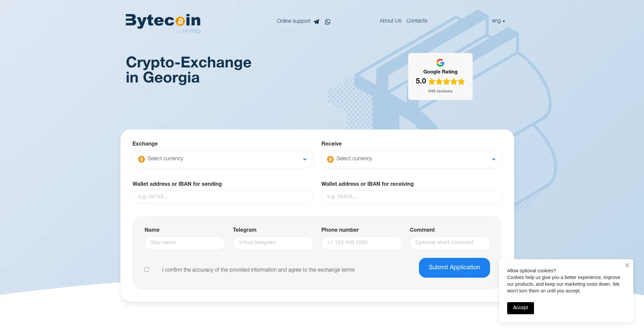Screen dimensions: 644x333
Task: Check the exchange terms confirmation checkbox
Action: pyautogui.click(x=147, y=269)
